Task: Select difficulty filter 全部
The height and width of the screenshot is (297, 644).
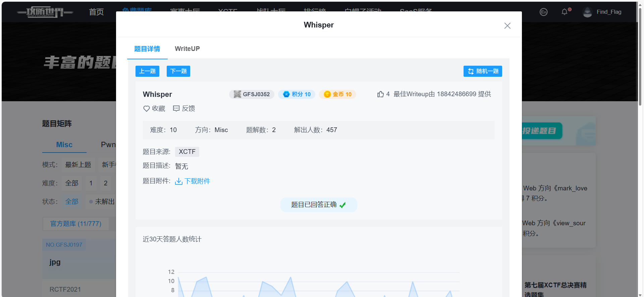Action: (72, 183)
